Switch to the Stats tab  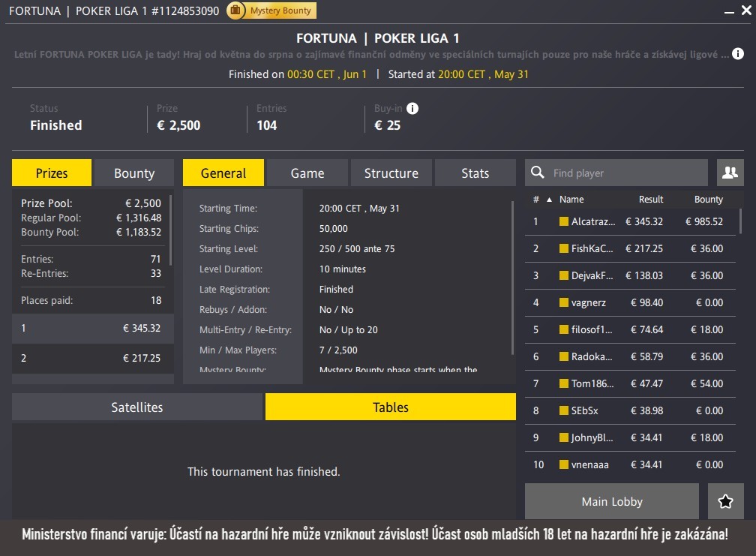(475, 172)
